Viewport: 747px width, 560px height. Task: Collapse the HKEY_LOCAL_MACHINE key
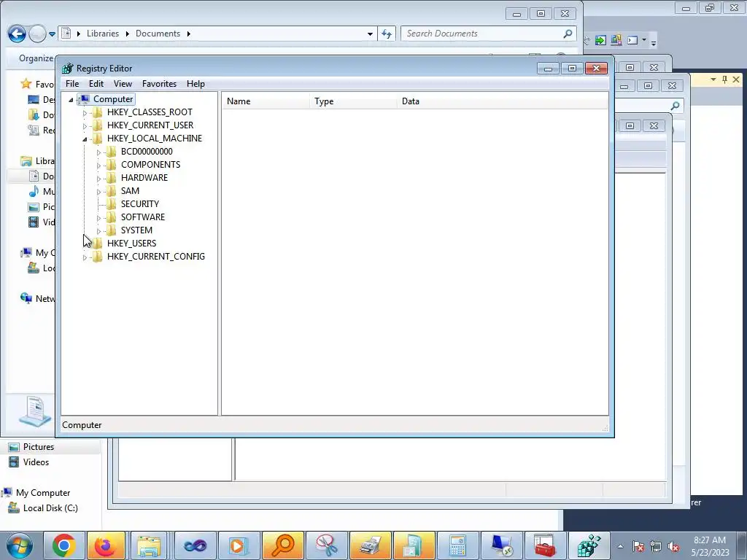85,139
